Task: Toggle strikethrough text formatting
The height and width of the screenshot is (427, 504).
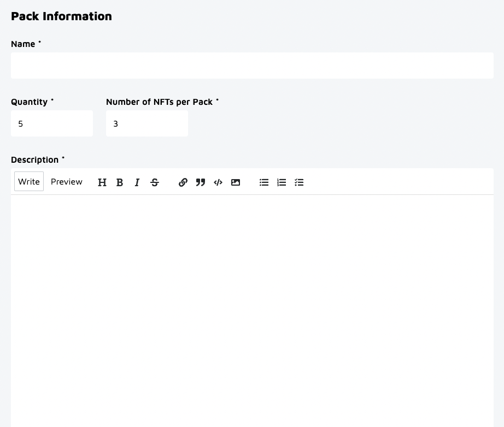Action: [x=155, y=182]
